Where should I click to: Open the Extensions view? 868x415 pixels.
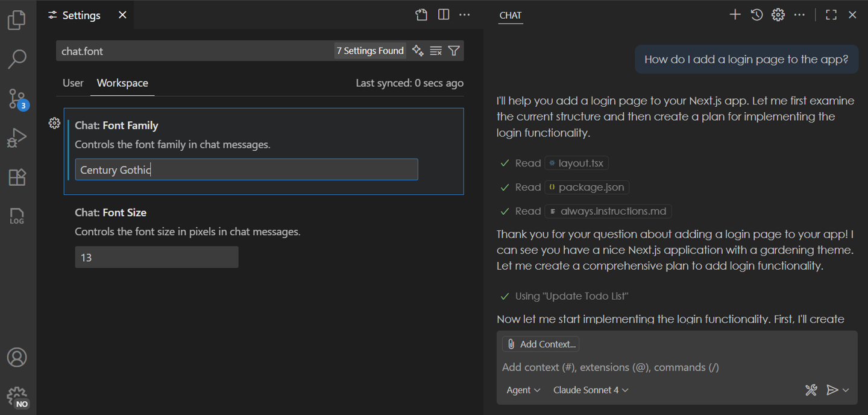click(x=16, y=176)
